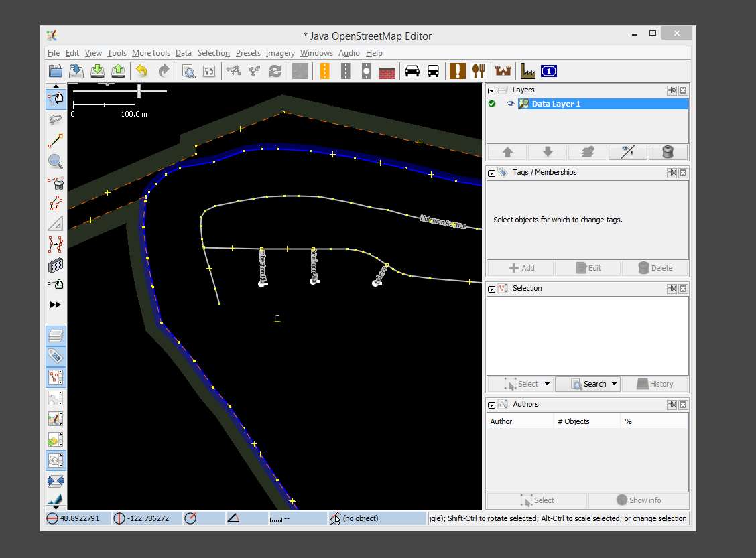Screen dimensions: 756x558
Task: Open file using the folder icon
Action: pyautogui.click(x=56, y=71)
